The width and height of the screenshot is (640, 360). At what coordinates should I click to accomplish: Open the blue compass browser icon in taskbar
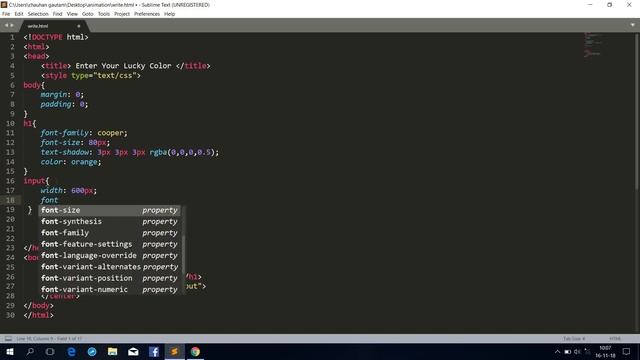(x=92, y=351)
